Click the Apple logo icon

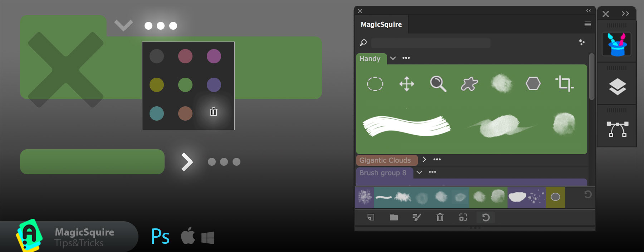click(188, 236)
